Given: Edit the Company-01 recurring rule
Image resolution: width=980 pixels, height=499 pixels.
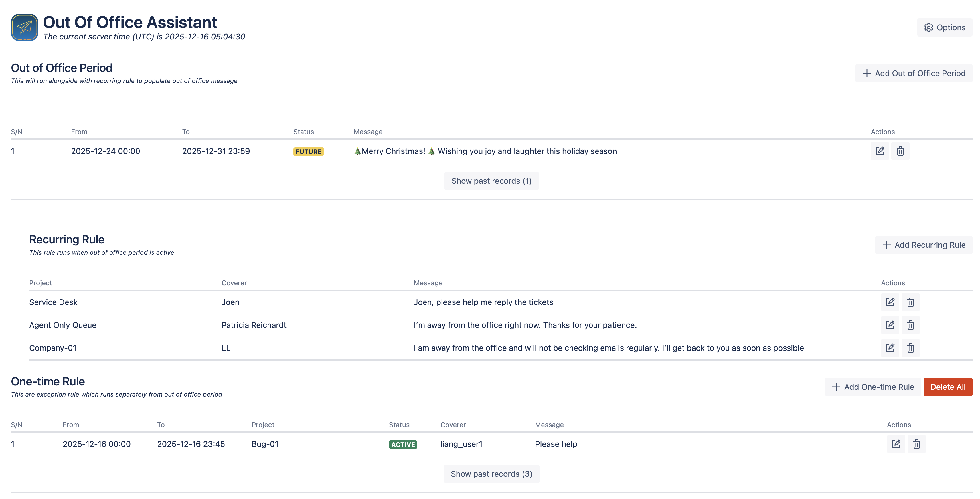Looking at the screenshot, I should pyautogui.click(x=890, y=348).
